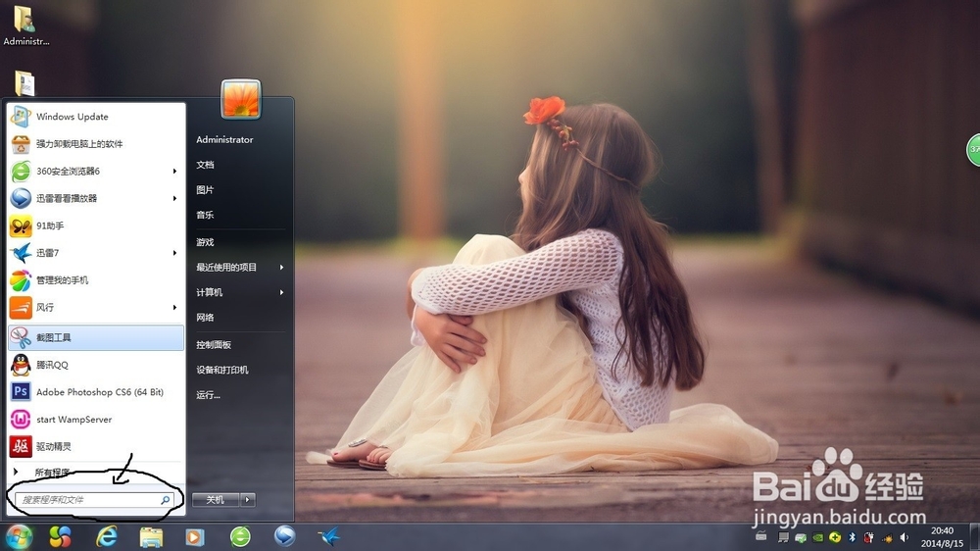980x551 pixels.
Task: Open Windows Explorer folder on taskbar
Action: pyautogui.click(x=151, y=536)
